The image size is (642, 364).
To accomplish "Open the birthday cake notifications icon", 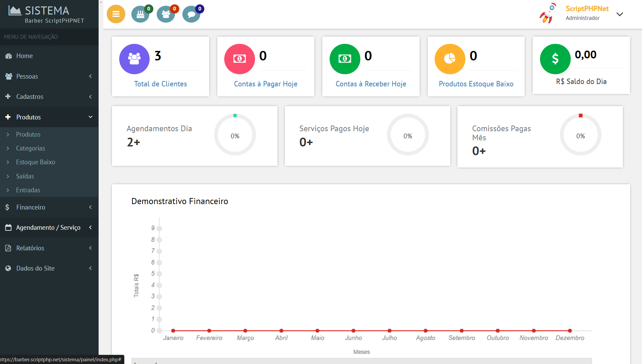I will pyautogui.click(x=140, y=15).
